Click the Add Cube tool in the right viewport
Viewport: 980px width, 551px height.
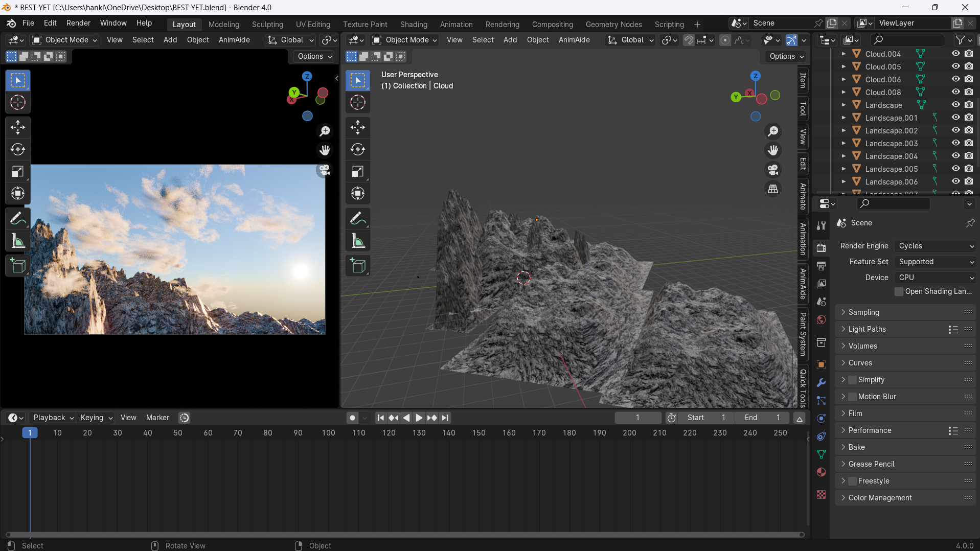coord(358,266)
